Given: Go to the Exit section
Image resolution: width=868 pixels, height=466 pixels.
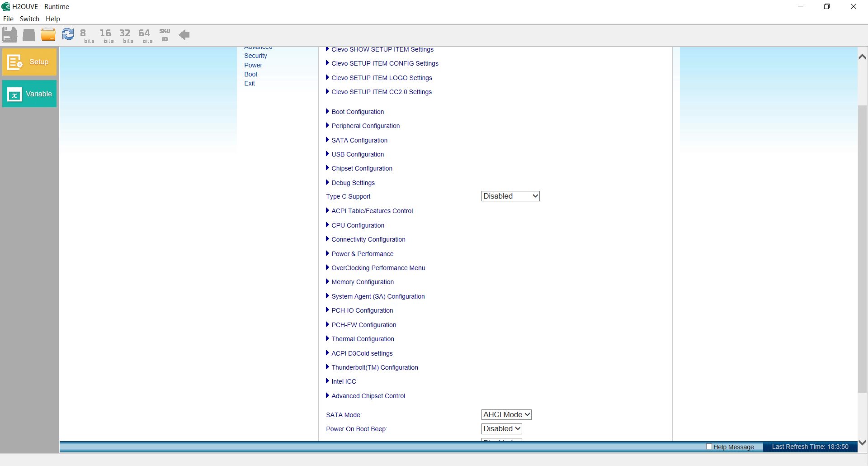Looking at the screenshot, I should click(x=250, y=83).
